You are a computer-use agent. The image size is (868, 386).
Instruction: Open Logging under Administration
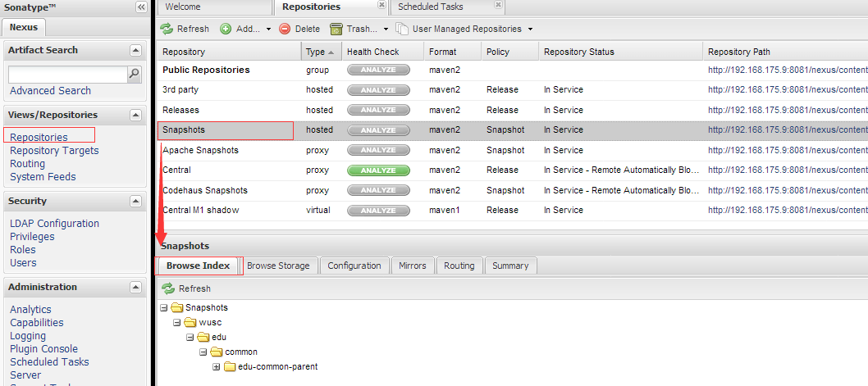click(x=28, y=336)
